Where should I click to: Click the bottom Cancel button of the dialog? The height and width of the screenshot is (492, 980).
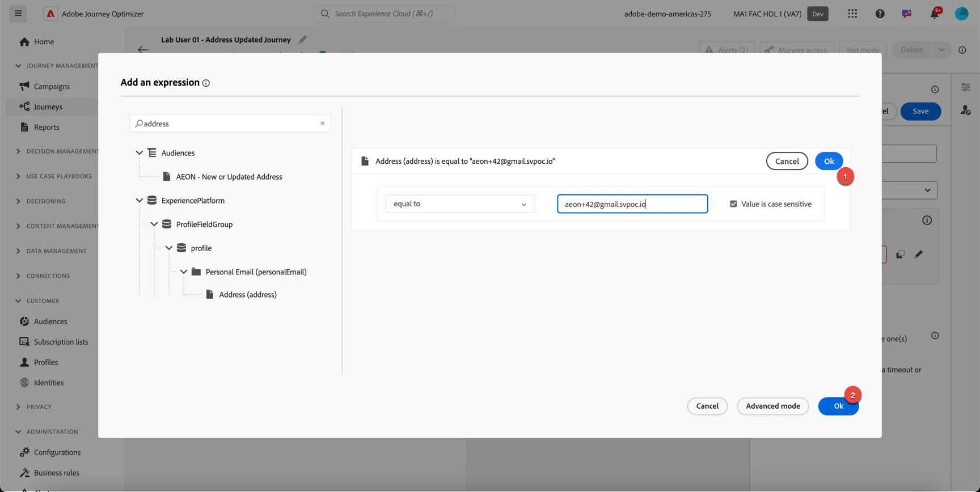tap(707, 406)
